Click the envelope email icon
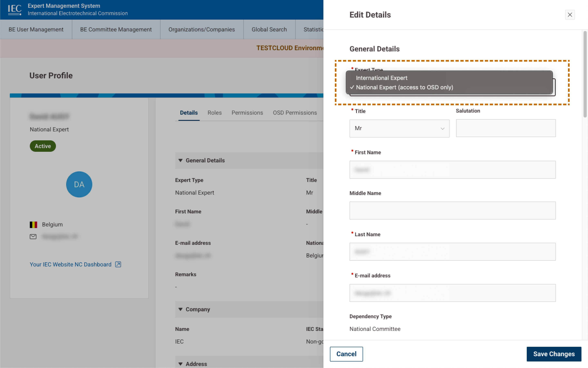The image size is (588, 368). tap(33, 236)
